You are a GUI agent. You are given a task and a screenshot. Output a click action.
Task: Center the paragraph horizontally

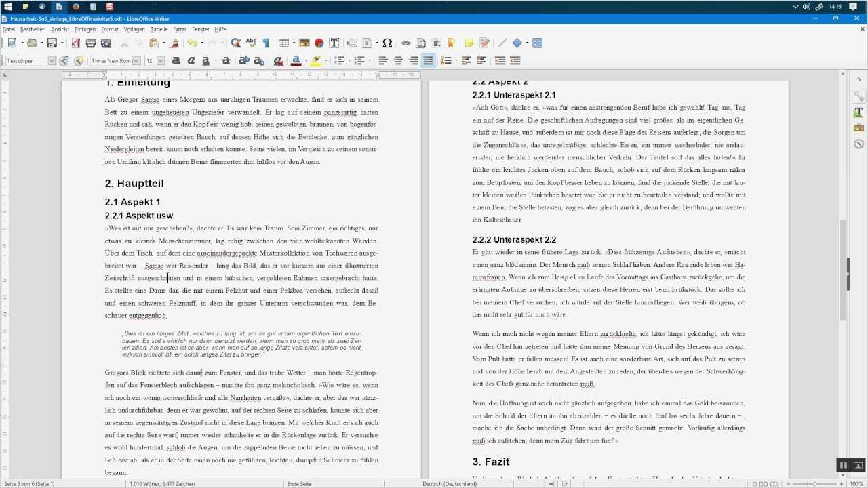398,61
